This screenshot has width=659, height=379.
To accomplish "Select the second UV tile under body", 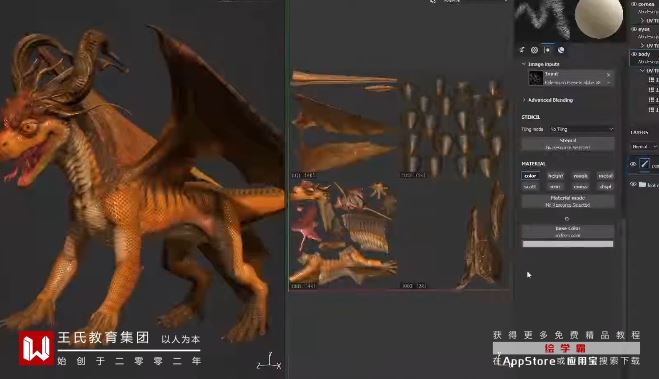I will [653, 89].
